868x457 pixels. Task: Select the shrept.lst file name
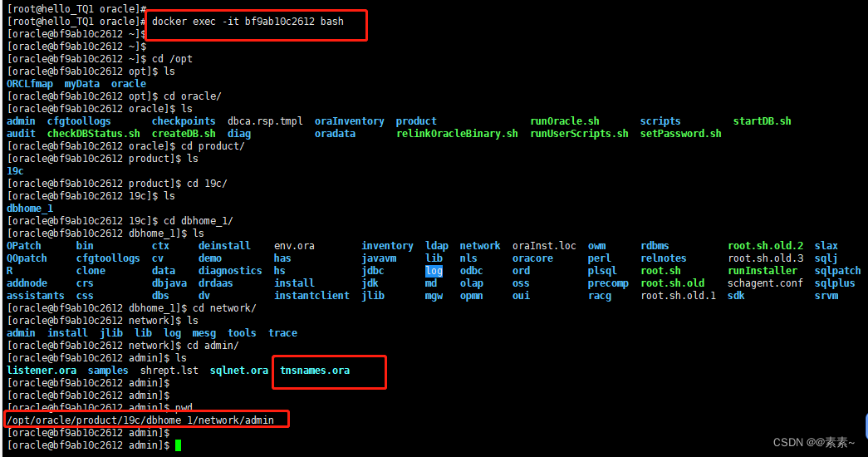pyautogui.click(x=169, y=371)
